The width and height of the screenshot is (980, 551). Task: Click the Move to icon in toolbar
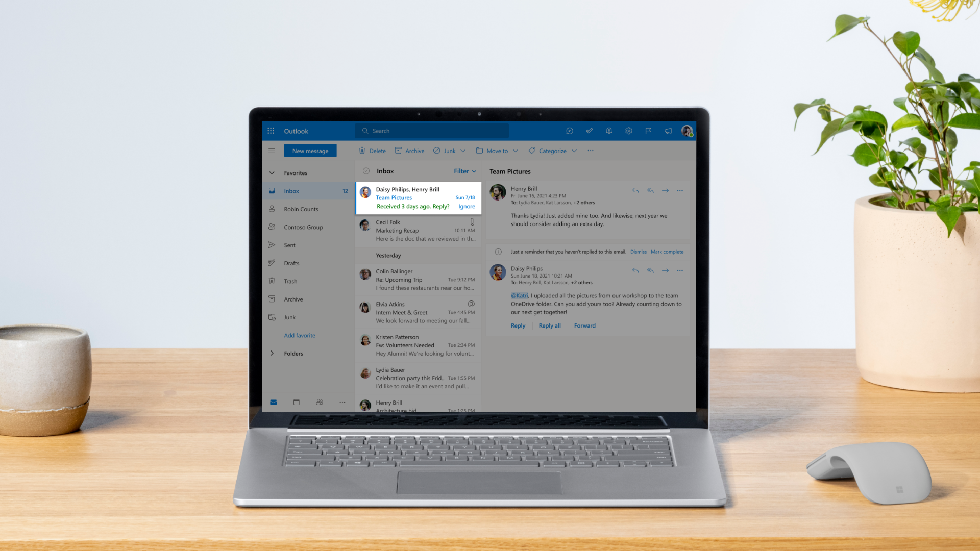[x=481, y=150]
